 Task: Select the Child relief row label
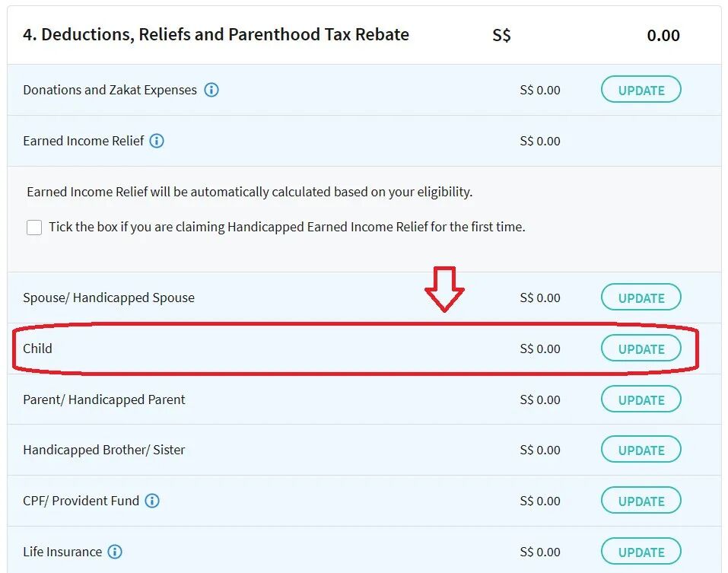point(38,349)
